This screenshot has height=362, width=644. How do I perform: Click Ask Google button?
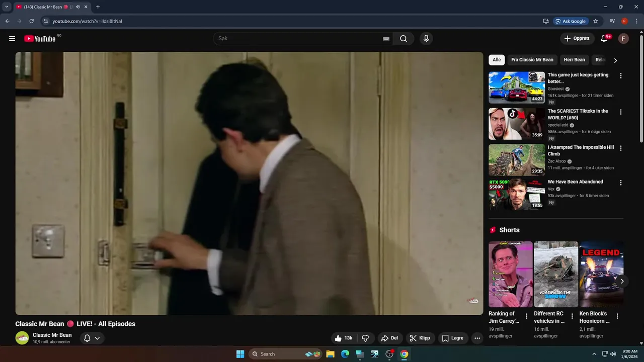[x=571, y=21]
